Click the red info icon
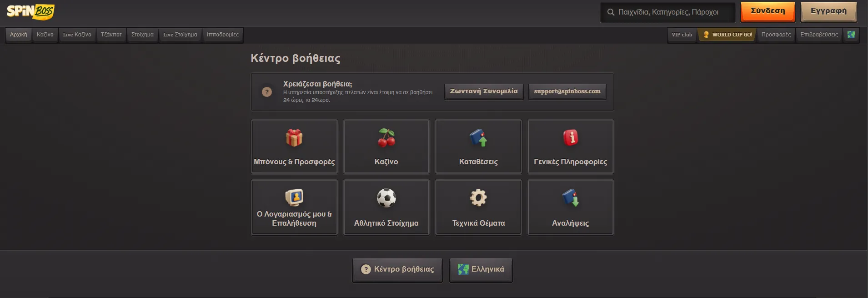This screenshot has height=298, width=868. [x=571, y=137]
